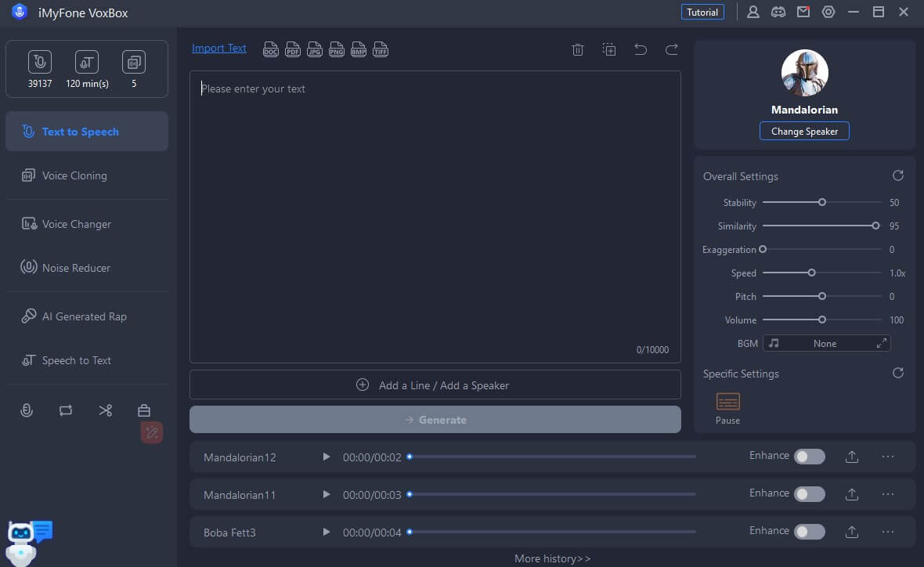Click into the text entry area
924x567 pixels.
(435, 217)
